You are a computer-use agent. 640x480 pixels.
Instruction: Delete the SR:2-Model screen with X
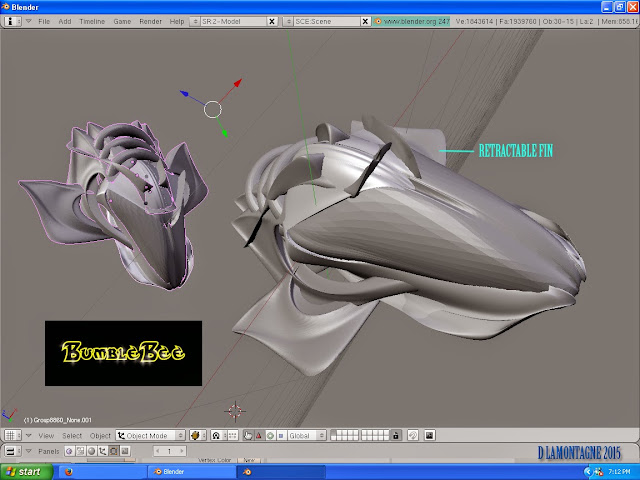[272, 21]
